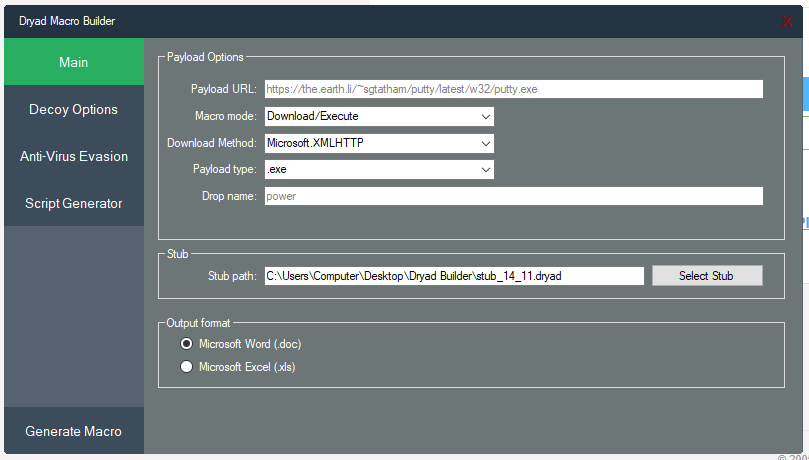Open the Download Method dropdown
The width and height of the screenshot is (809, 460).
tap(379, 143)
